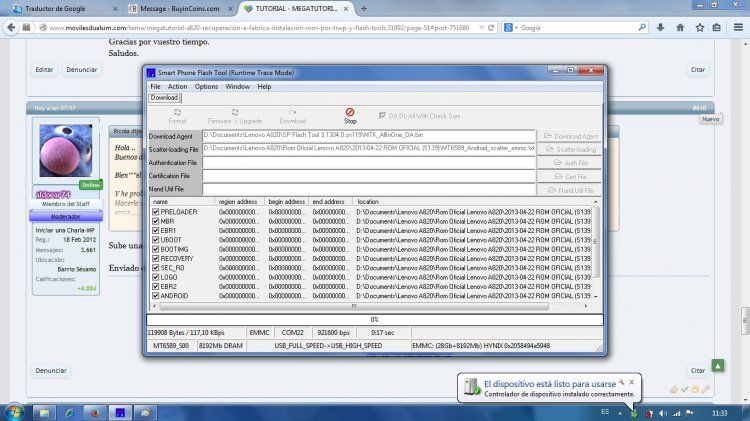Uncheck the EBR1 partition checkbox

coord(155,231)
